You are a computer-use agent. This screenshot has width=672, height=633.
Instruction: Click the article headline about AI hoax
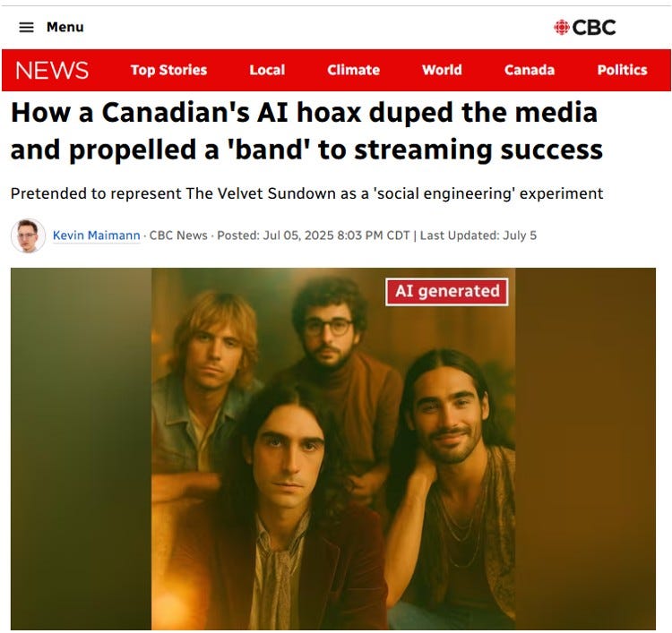pyautogui.click(x=306, y=131)
